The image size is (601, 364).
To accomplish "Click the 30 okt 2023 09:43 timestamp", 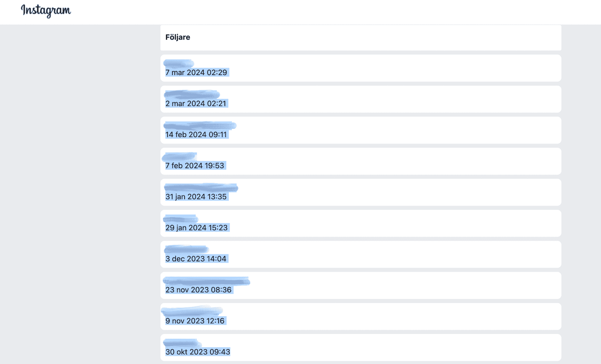I will (198, 352).
